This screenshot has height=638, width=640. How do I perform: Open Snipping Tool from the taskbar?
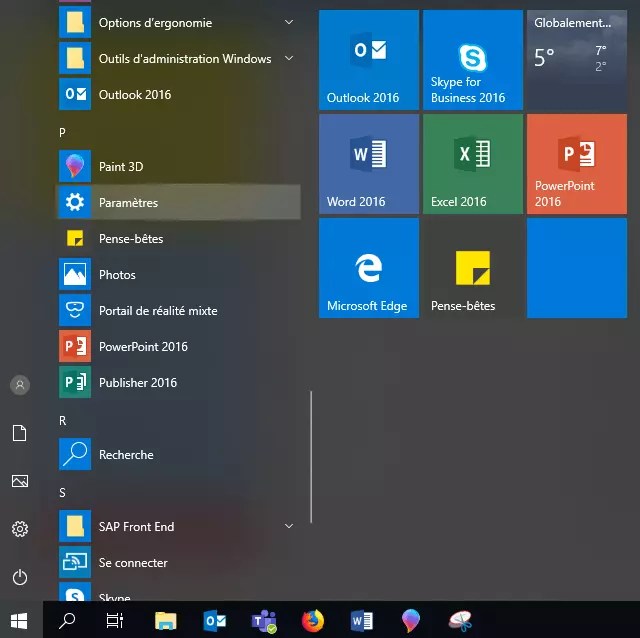point(460,621)
